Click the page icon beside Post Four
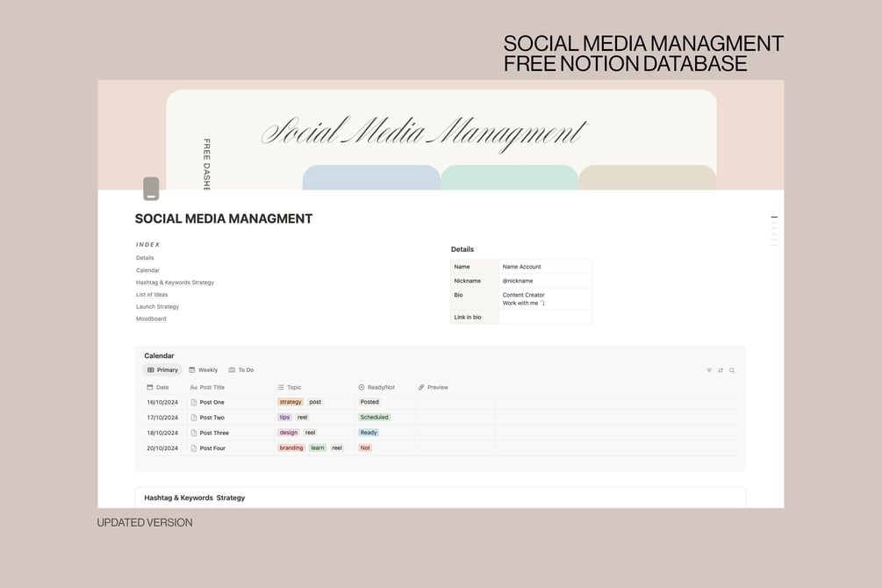 point(193,448)
